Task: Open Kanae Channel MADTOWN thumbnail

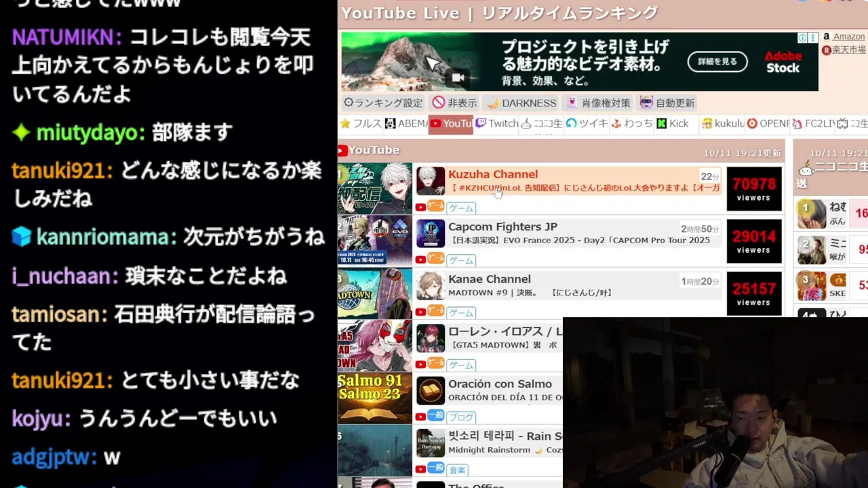Action: tap(375, 293)
